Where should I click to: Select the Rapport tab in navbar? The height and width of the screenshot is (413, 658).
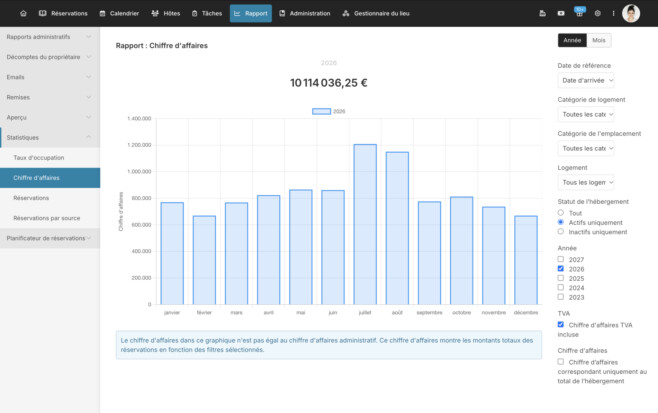coord(251,13)
